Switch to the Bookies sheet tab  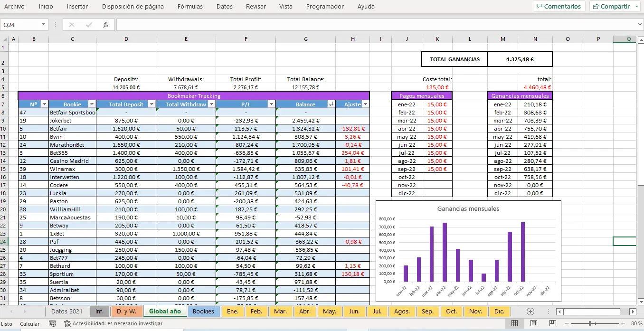(203, 312)
